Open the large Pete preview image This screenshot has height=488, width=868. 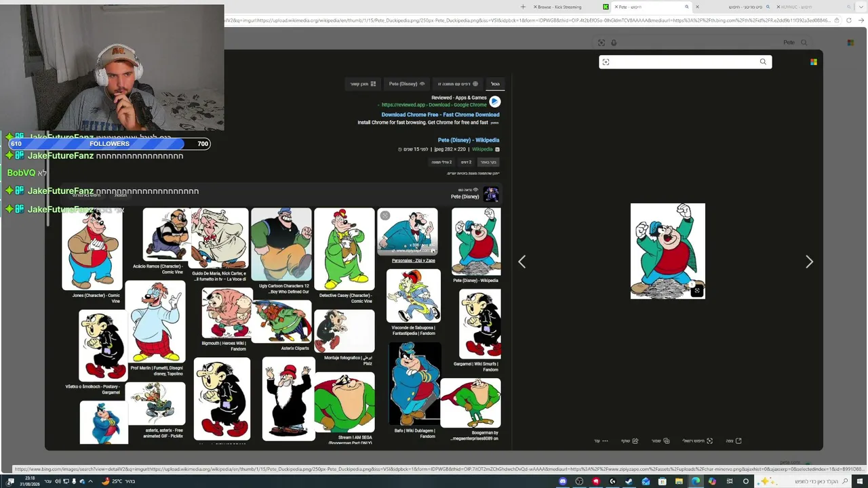click(668, 251)
